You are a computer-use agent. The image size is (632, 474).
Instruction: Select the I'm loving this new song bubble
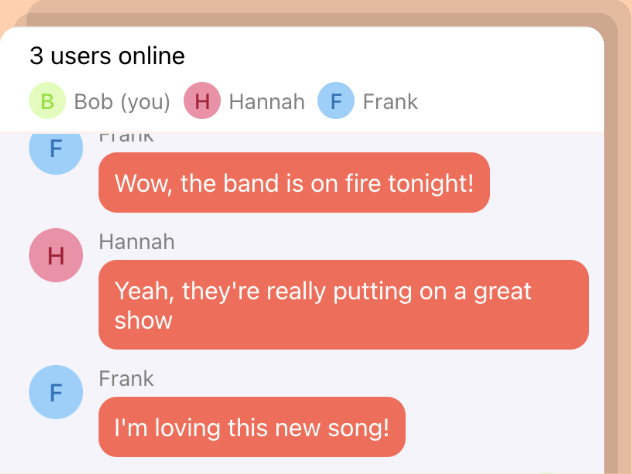click(252, 427)
